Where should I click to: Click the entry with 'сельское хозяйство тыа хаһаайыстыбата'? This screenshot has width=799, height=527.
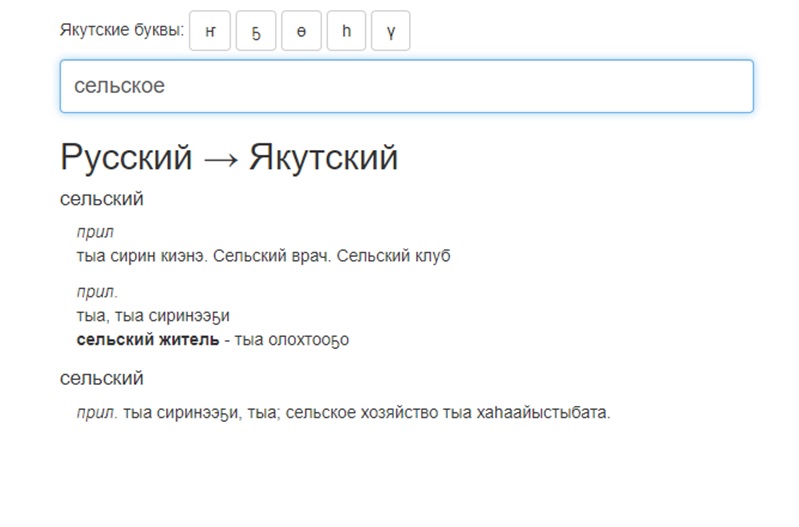(343, 412)
